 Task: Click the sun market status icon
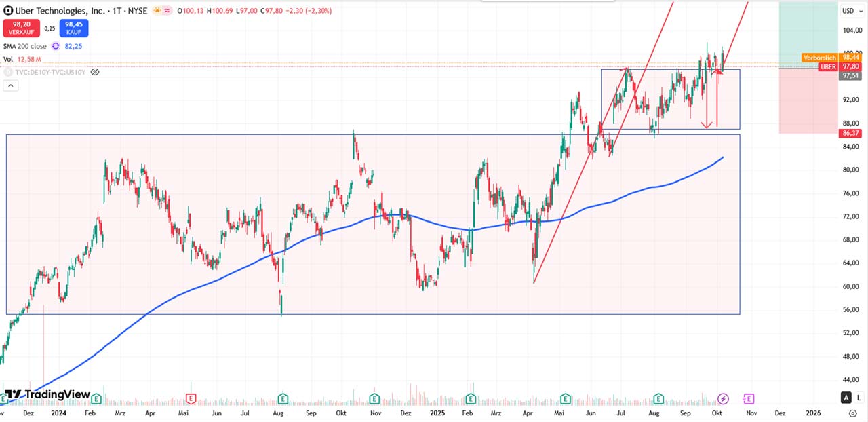(156, 11)
